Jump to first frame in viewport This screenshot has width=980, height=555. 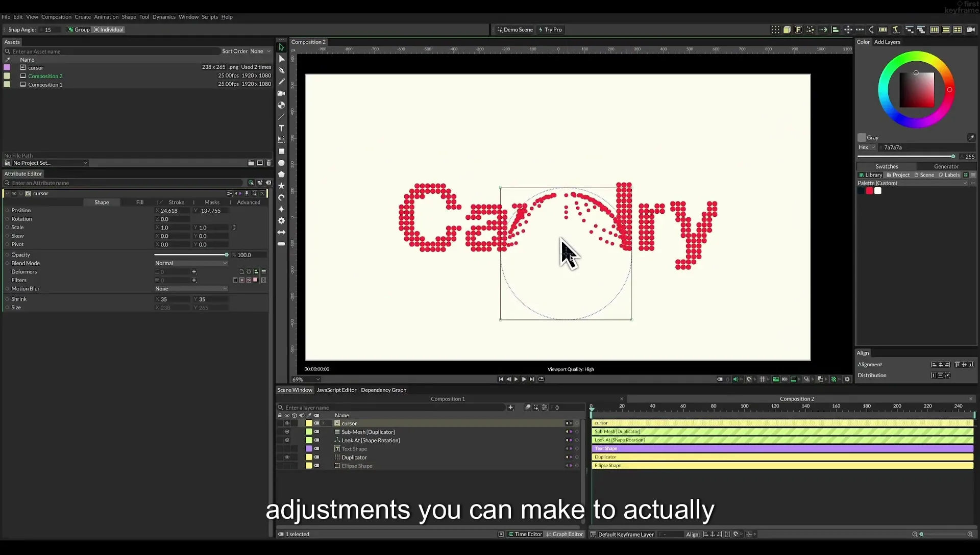click(501, 380)
